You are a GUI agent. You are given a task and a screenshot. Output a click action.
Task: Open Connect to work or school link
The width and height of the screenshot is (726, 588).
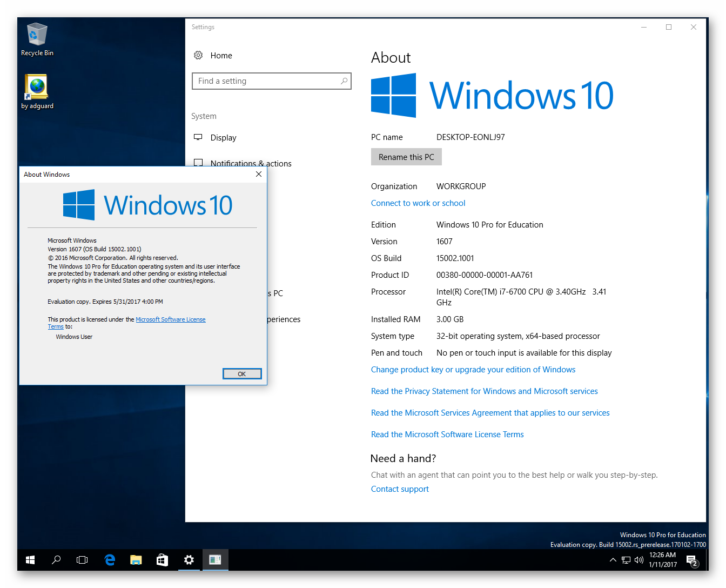[418, 203]
